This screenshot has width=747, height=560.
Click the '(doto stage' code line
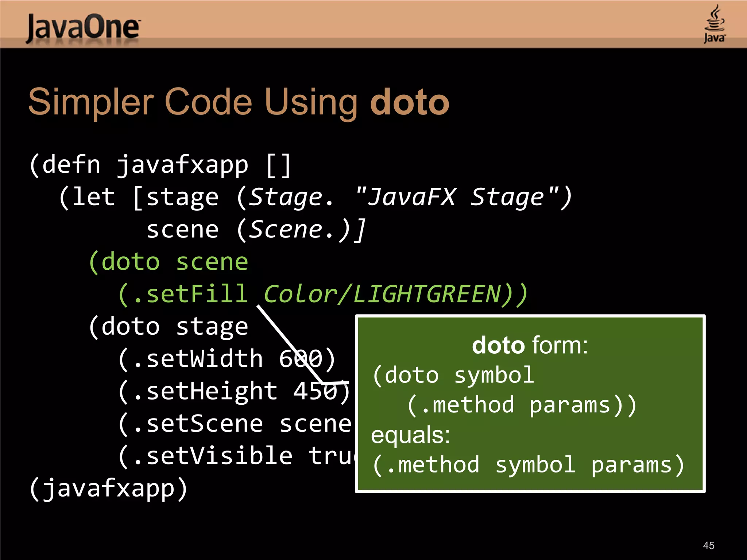tap(169, 327)
